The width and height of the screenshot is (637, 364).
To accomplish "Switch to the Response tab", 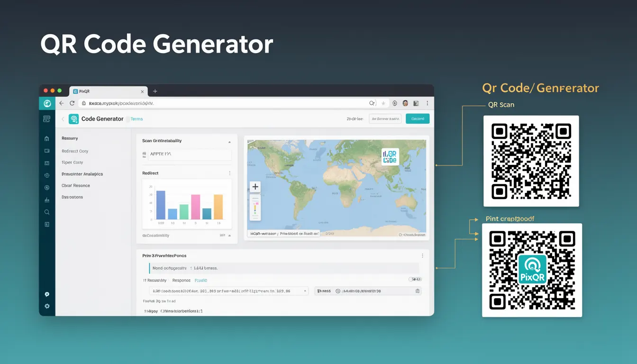I will (x=182, y=281).
